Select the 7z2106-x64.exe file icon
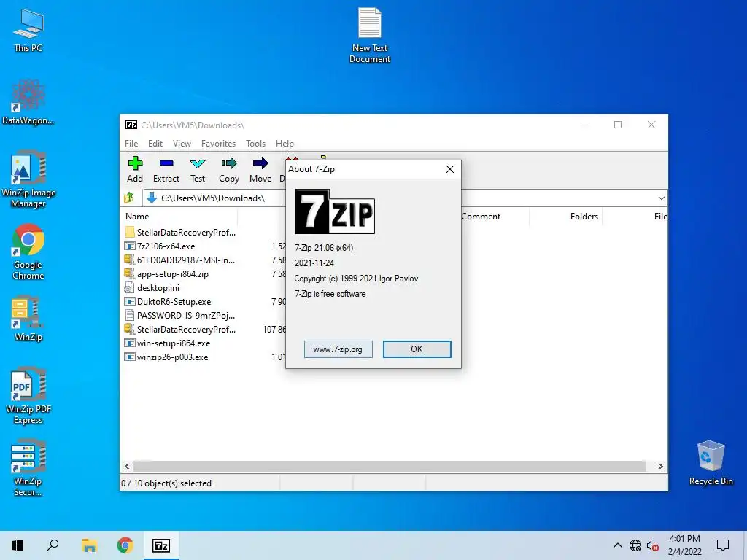Viewport: 747px width, 560px height. tap(130, 246)
